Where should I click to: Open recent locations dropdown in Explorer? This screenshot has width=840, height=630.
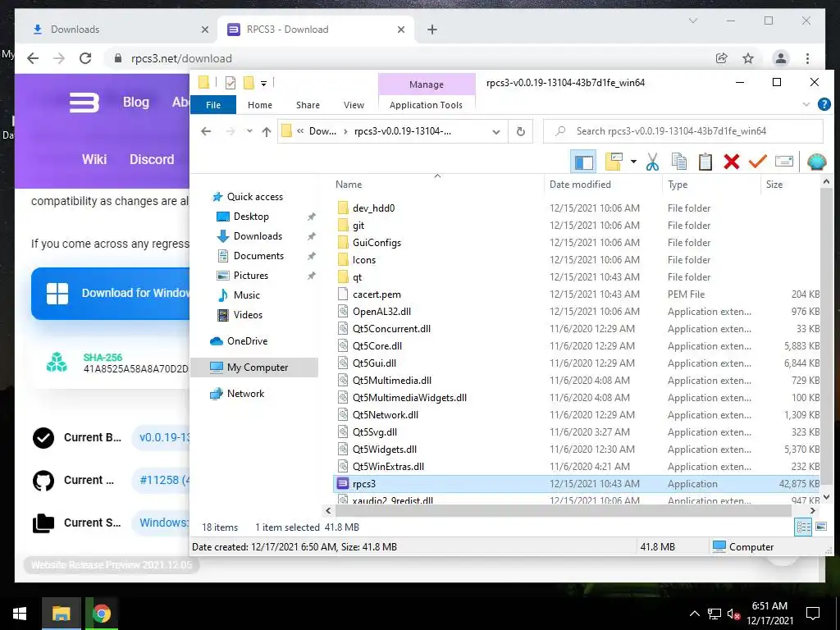pyautogui.click(x=249, y=131)
